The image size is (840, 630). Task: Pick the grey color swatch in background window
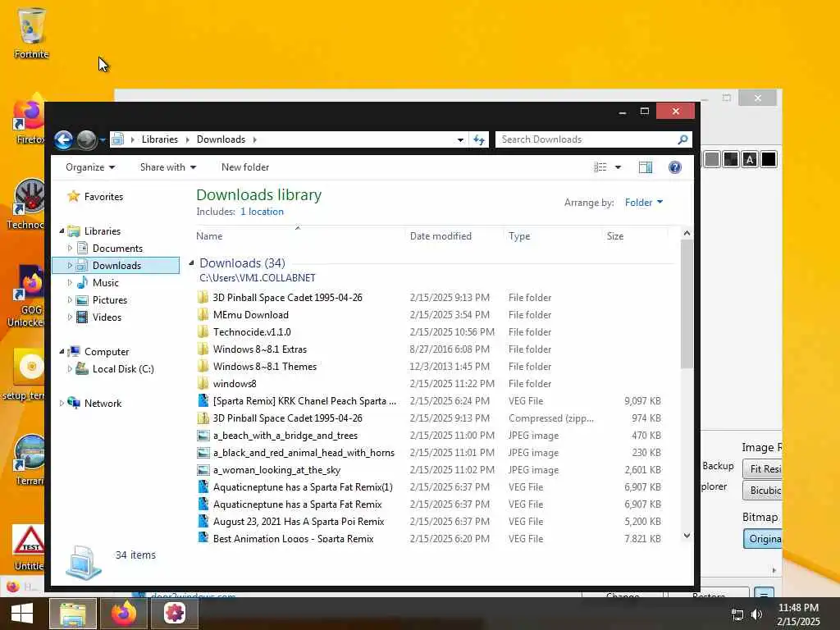[711, 159]
